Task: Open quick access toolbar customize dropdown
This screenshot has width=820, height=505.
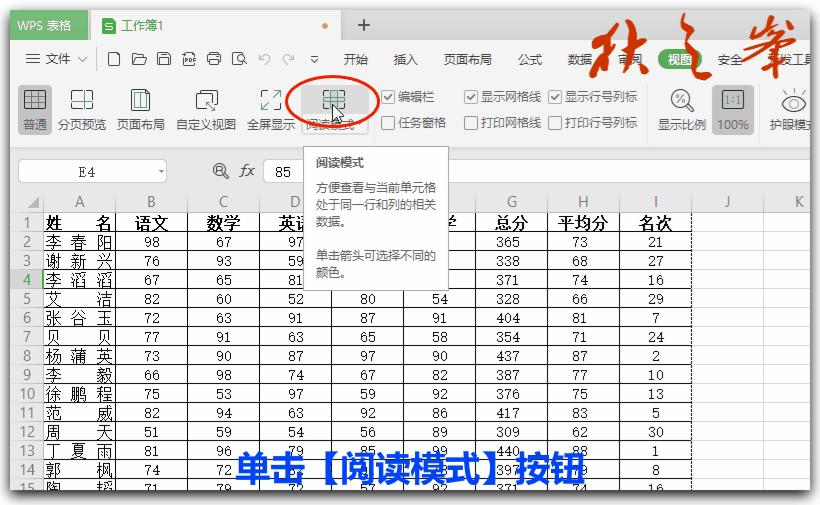Action: tap(314, 59)
